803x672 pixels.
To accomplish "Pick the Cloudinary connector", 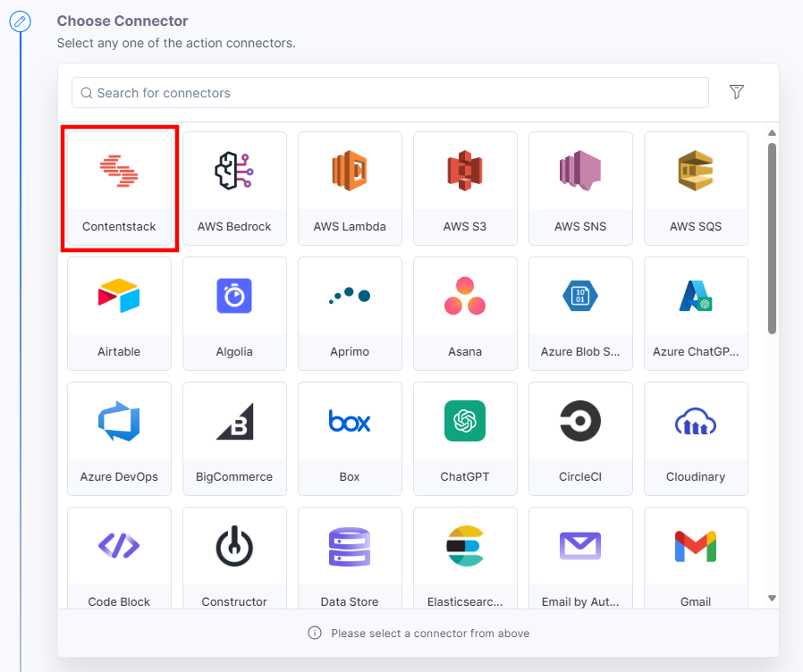I will point(696,439).
